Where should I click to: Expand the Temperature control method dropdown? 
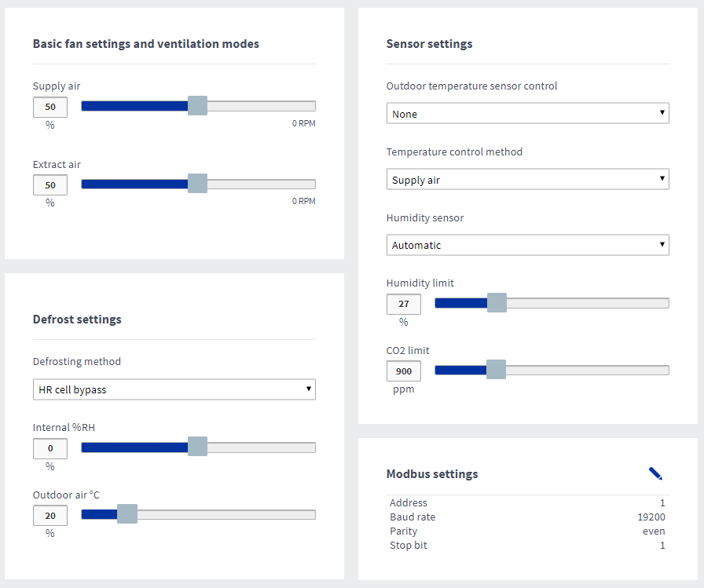coord(527,180)
